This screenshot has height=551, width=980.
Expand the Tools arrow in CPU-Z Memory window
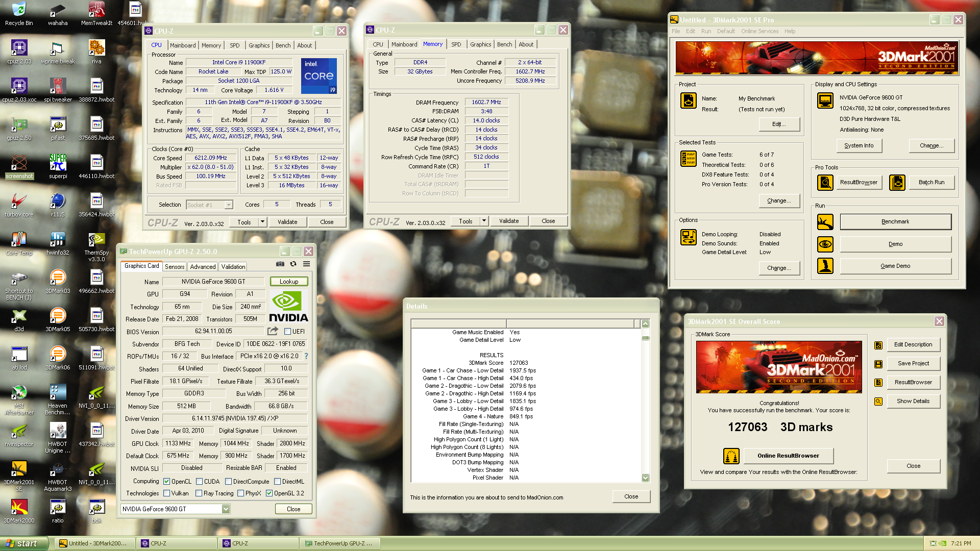coord(484,221)
